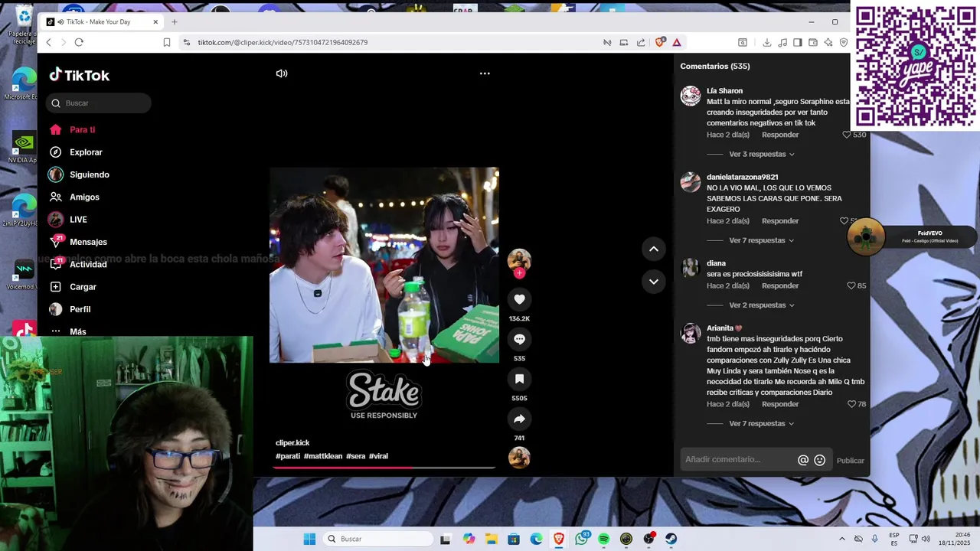Open the Leo AI sparkle icon

[828, 42]
